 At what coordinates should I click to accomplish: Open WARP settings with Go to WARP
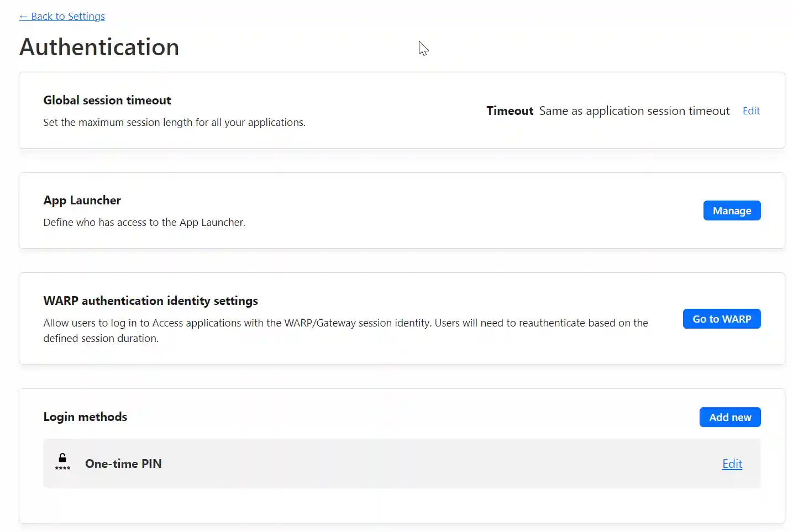[x=721, y=319]
